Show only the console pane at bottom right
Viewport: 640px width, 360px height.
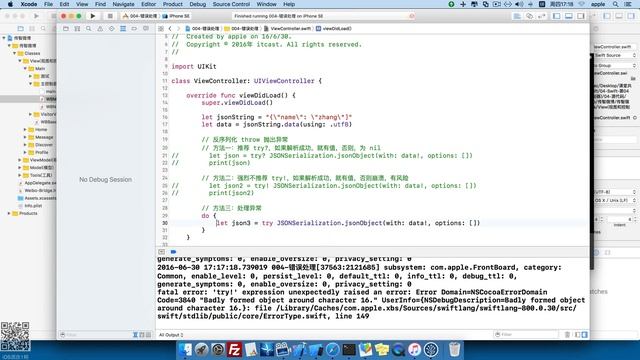pyautogui.click(x=584, y=335)
